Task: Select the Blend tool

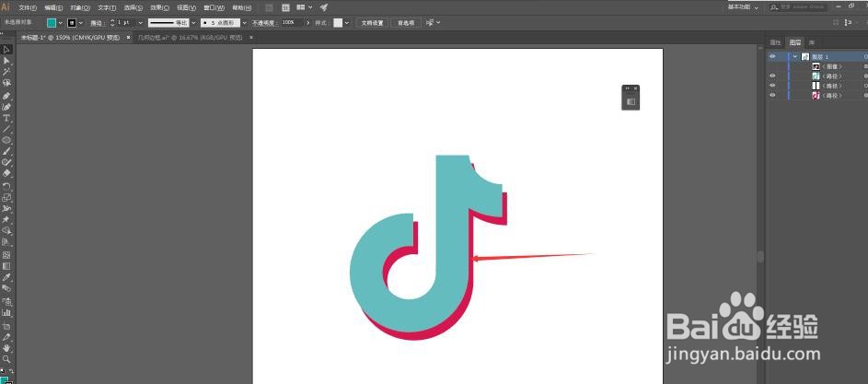Action: pos(6,289)
